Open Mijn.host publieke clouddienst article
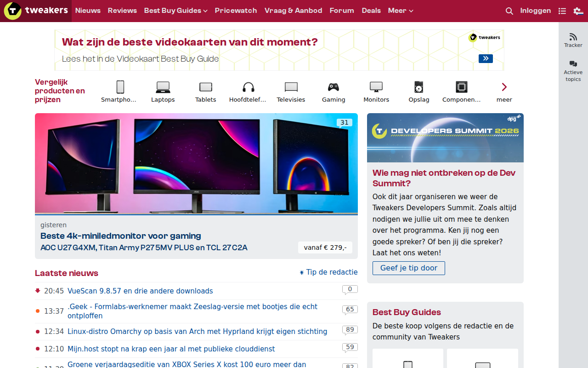 (x=171, y=349)
